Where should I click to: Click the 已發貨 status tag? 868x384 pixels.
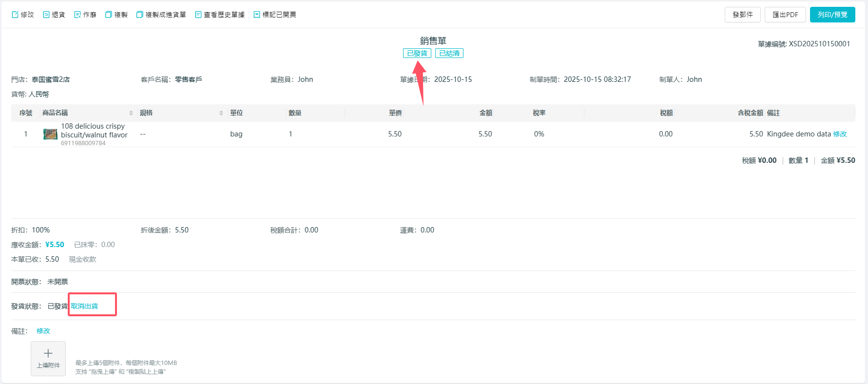click(x=417, y=53)
